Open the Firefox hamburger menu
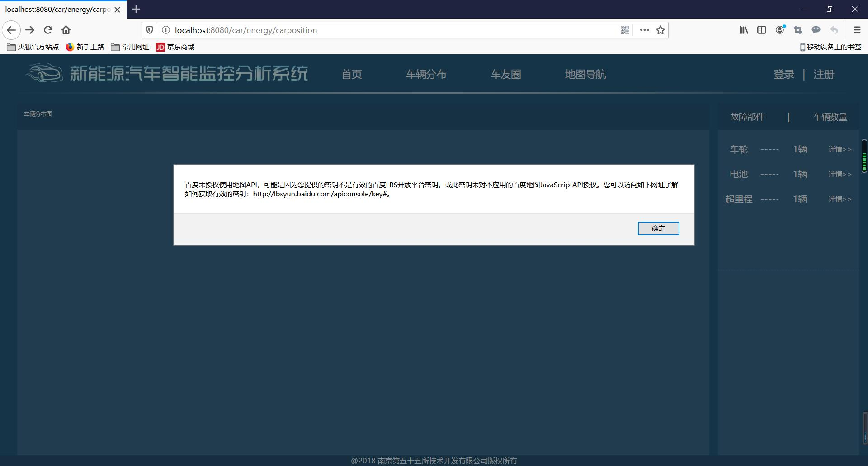 (x=857, y=30)
